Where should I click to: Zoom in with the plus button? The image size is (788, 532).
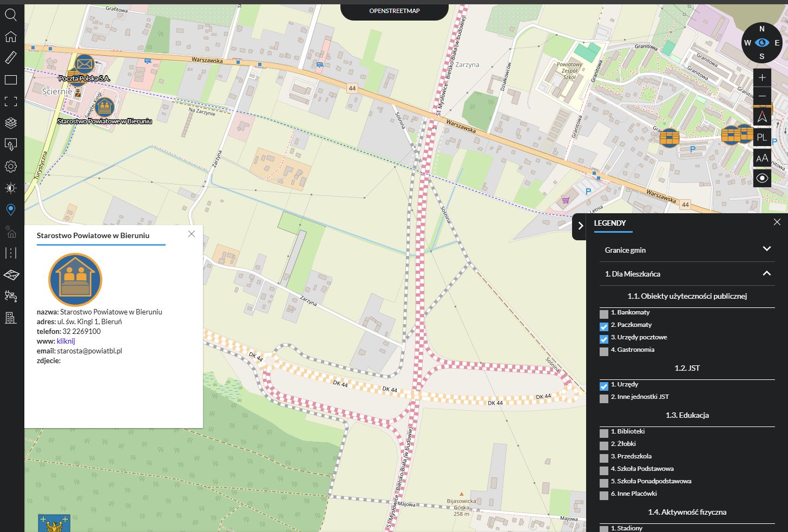762,77
